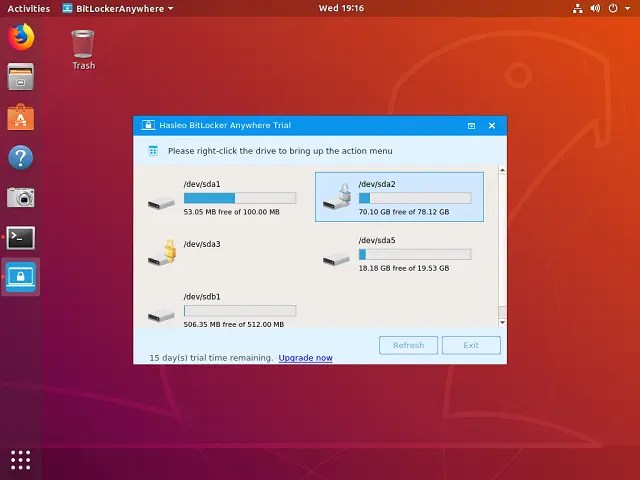Click the /dev/sdb1 usage bar
The height and width of the screenshot is (480, 640).
pos(240,311)
